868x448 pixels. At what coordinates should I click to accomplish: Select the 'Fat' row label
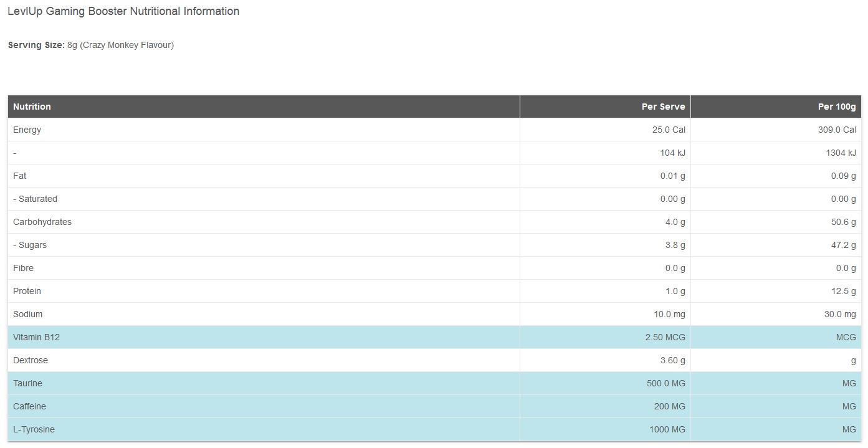coord(20,176)
